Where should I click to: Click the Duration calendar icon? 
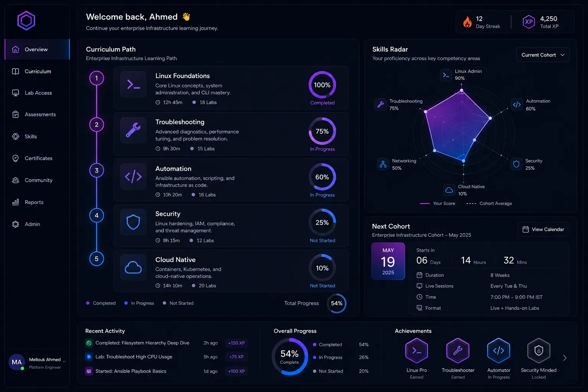tap(419, 275)
